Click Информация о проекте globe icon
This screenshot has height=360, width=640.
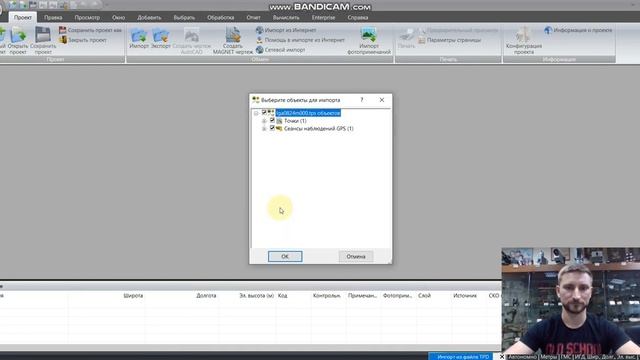(548, 30)
